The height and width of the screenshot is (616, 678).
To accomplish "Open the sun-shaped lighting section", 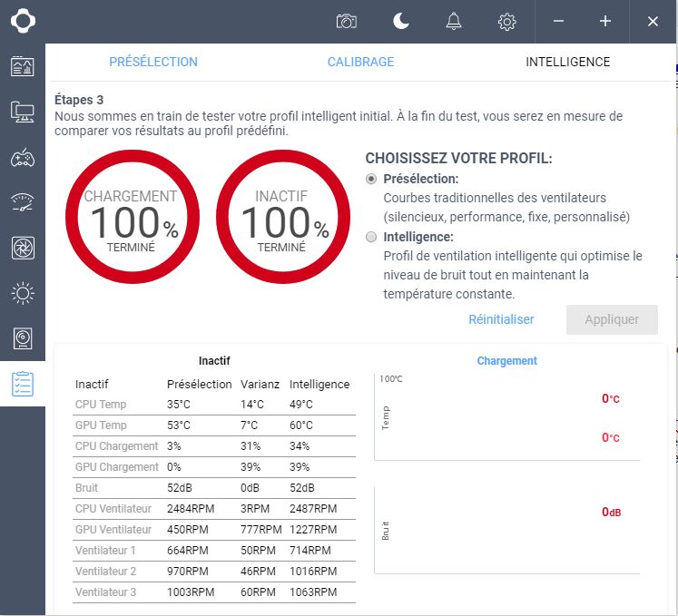I will (x=23, y=293).
